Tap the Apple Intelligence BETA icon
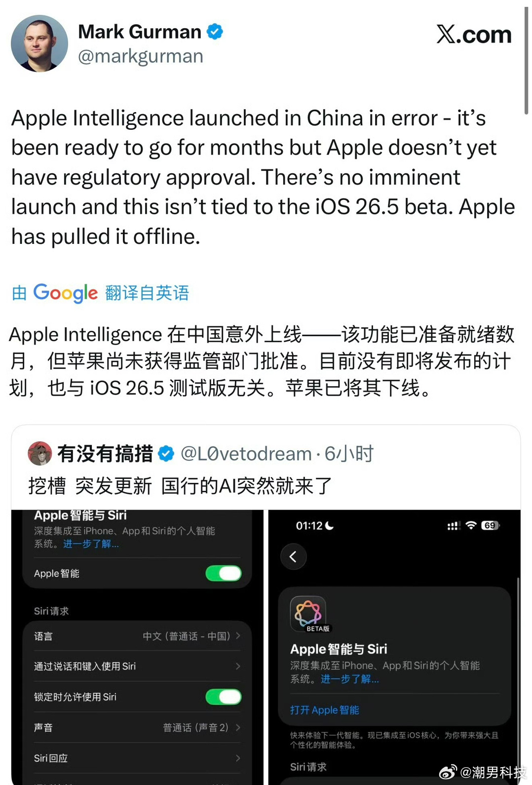This screenshot has height=785, width=532. pos(308,614)
